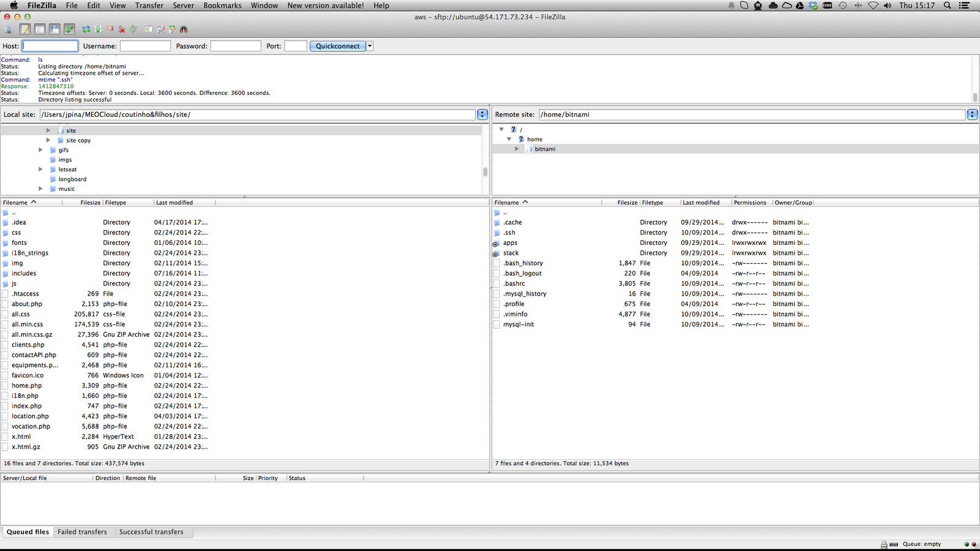980x551 pixels.
Task: Open the File menu
Action: (x=72, y=6)
